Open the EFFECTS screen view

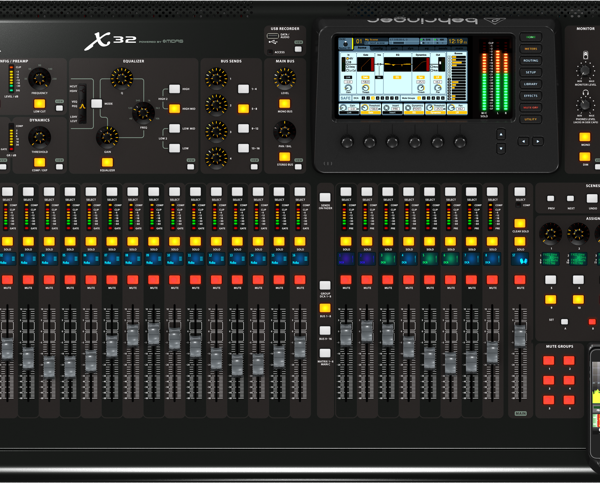(530, 96)
